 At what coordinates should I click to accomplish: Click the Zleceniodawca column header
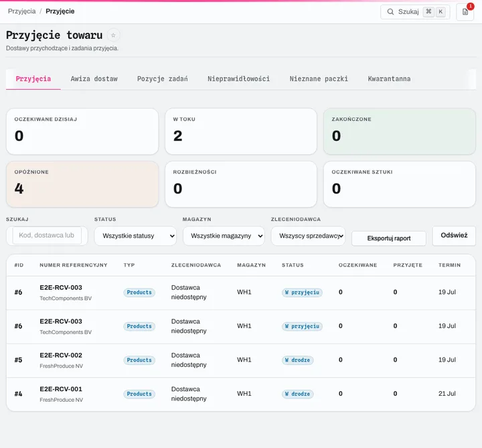pyautogui.click(x=196, y=265)
